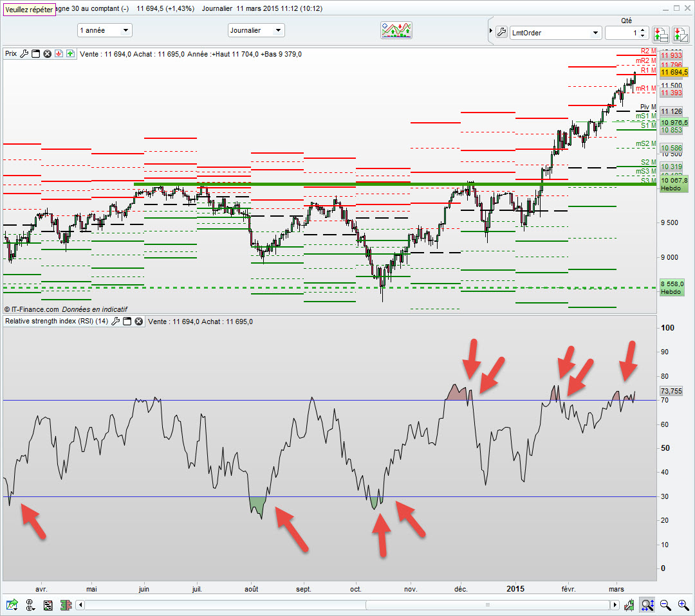Click the zoom out magnifier icon
Screen dimensions: 695x616
[x=665, y=604]
